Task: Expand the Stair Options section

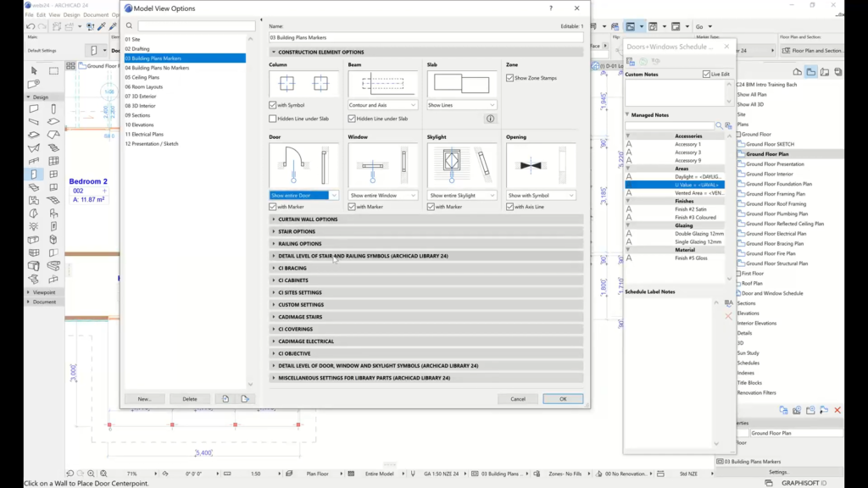Action: tap(426, 231)
